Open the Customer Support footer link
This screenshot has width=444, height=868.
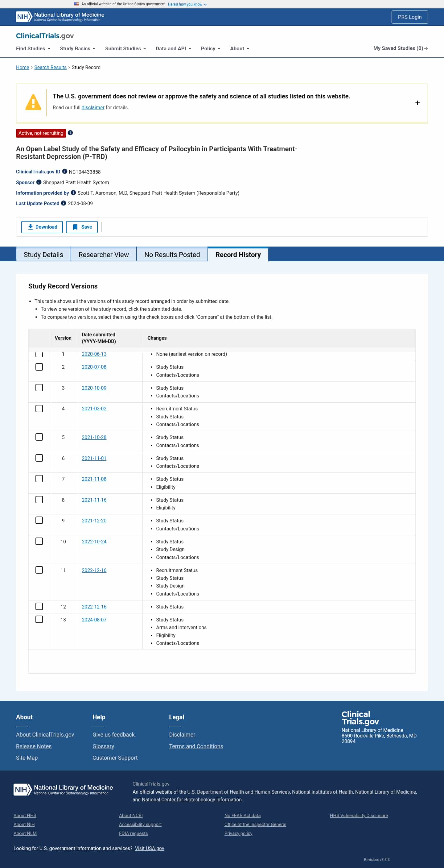click(115, 758)
